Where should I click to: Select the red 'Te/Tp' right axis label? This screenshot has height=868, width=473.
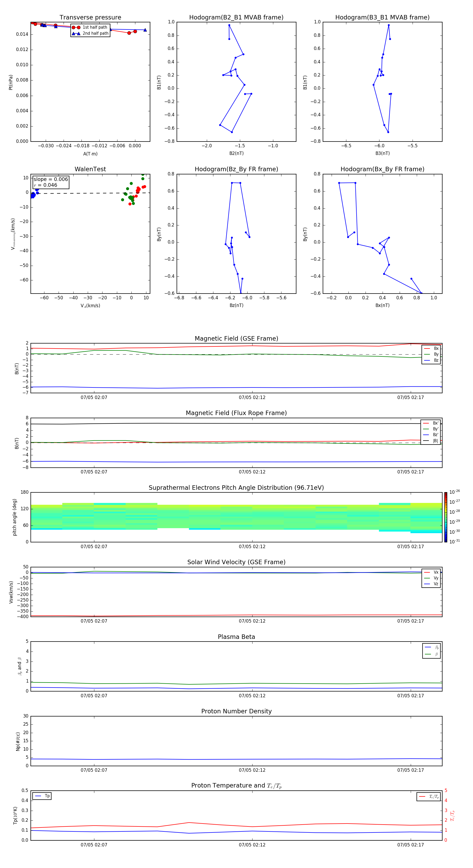(453, 815)
